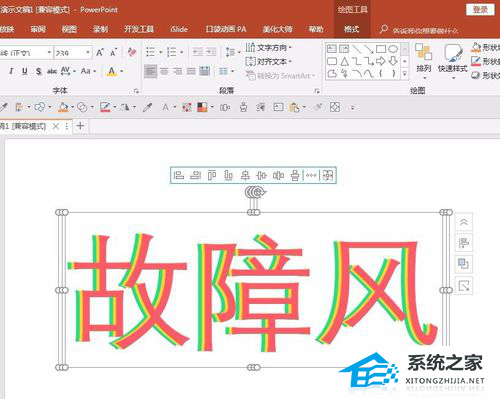This screenshot has width=500, height=399.
Task: Close the document tab with X
Action: tap(56, 126)
